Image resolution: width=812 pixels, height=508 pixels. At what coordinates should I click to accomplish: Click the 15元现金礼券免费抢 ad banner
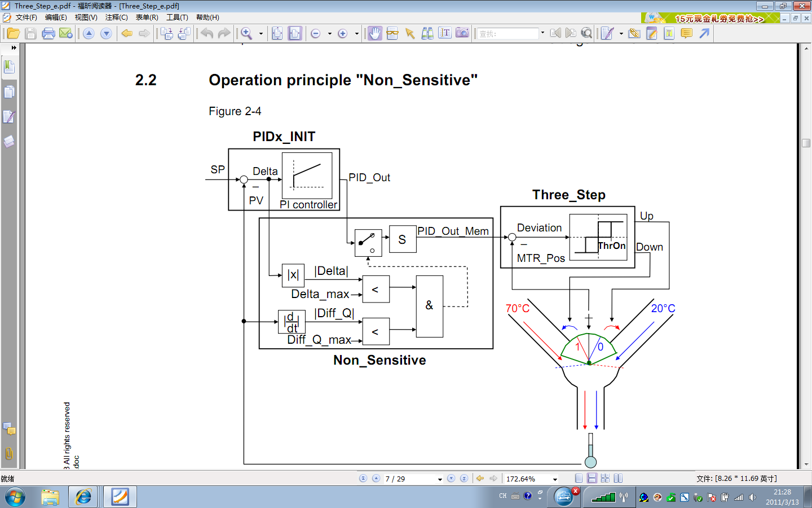click(710, 18)
